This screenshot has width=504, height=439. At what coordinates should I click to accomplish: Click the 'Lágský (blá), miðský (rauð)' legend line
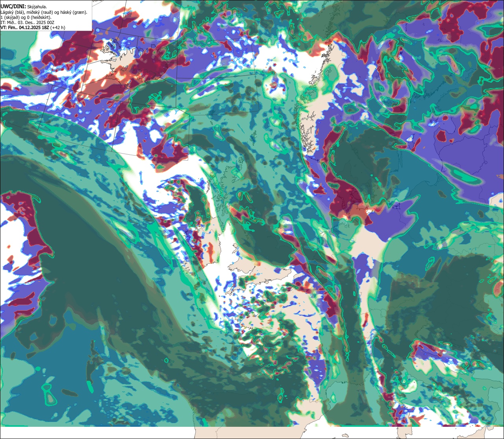click(x=44, y=12)
